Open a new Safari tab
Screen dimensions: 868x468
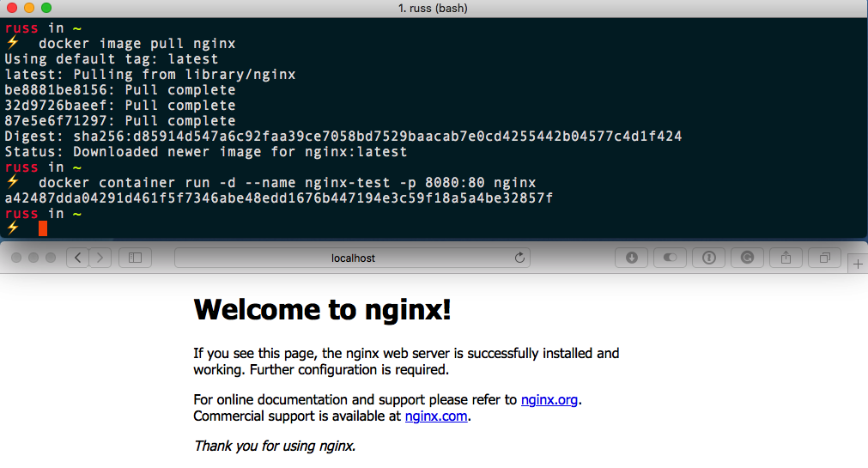(858, 265)
